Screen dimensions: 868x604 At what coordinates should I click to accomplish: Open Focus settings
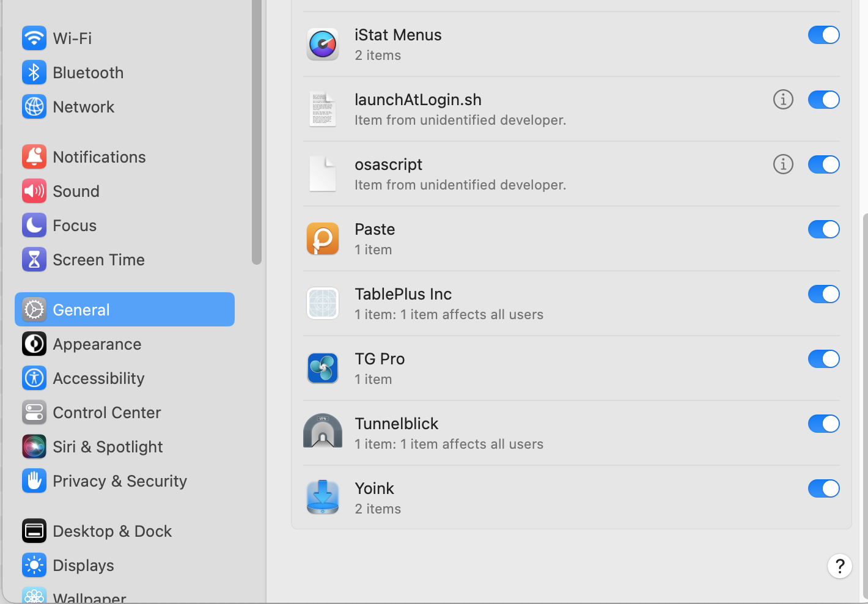[x=125, y=225]
